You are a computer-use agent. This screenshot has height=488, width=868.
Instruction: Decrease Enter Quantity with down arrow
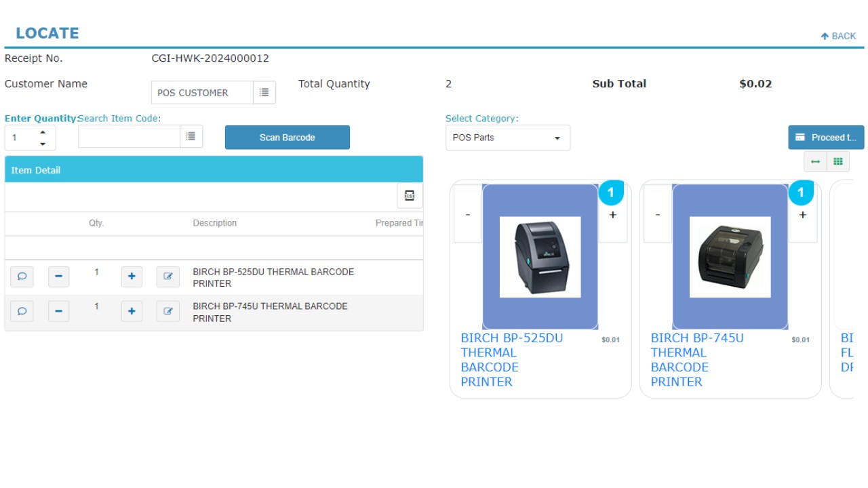tap(43, 144)
